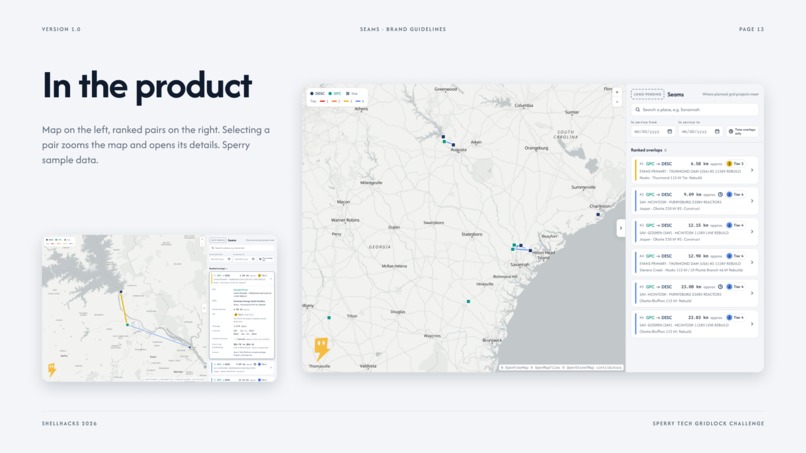
Task: Expand the 12.15 km overlap card chevron
Action: 752,232
